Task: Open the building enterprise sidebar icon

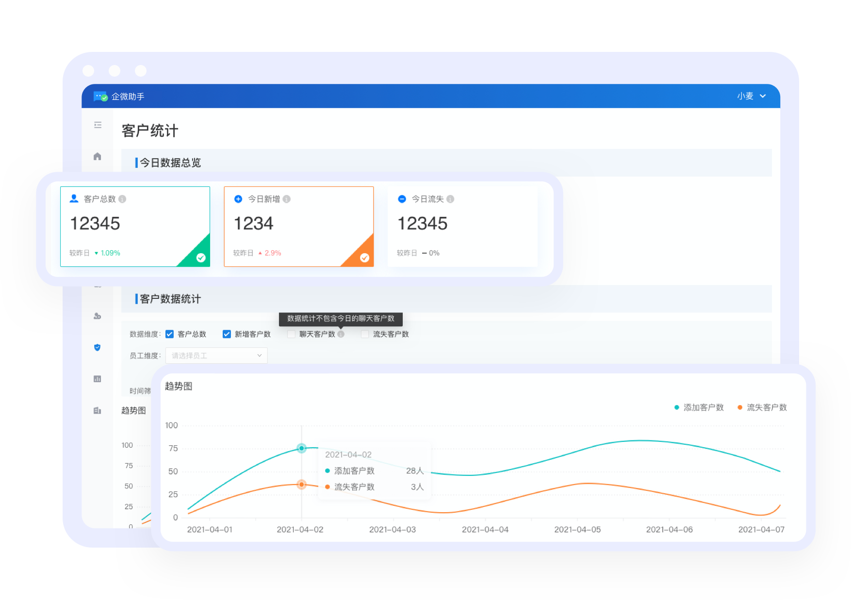Action: click(x=98, y=410)
